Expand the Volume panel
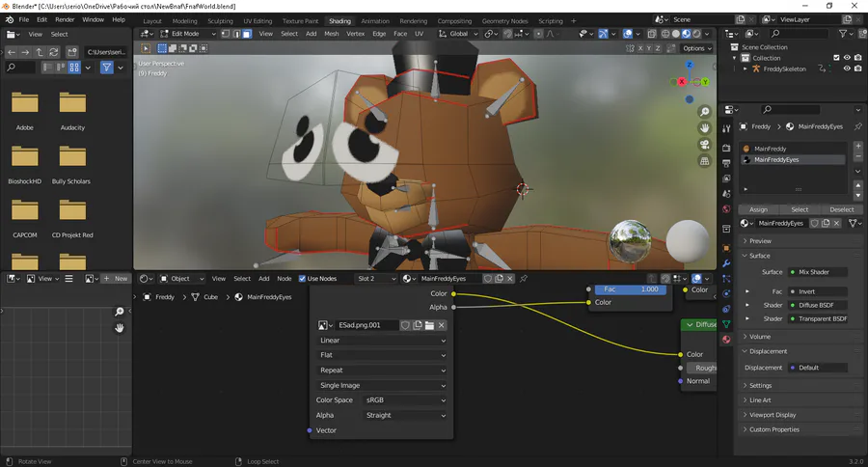 (760, 337)
